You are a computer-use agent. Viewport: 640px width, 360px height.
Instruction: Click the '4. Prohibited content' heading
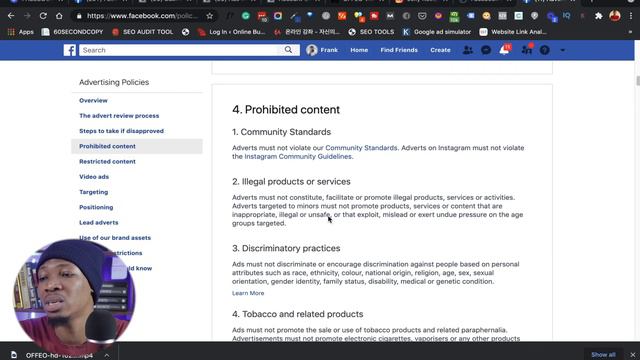pyautogui.click(x=286, y=109)
